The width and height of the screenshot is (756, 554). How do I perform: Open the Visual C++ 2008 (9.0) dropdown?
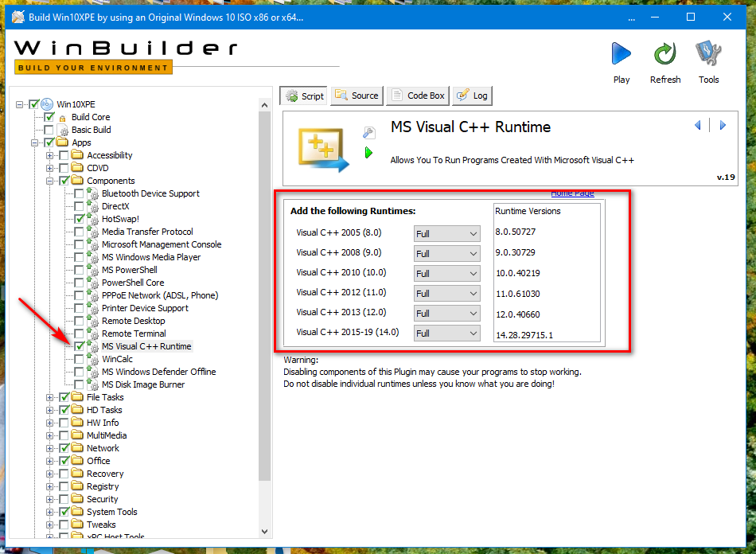tap(447, 254)
